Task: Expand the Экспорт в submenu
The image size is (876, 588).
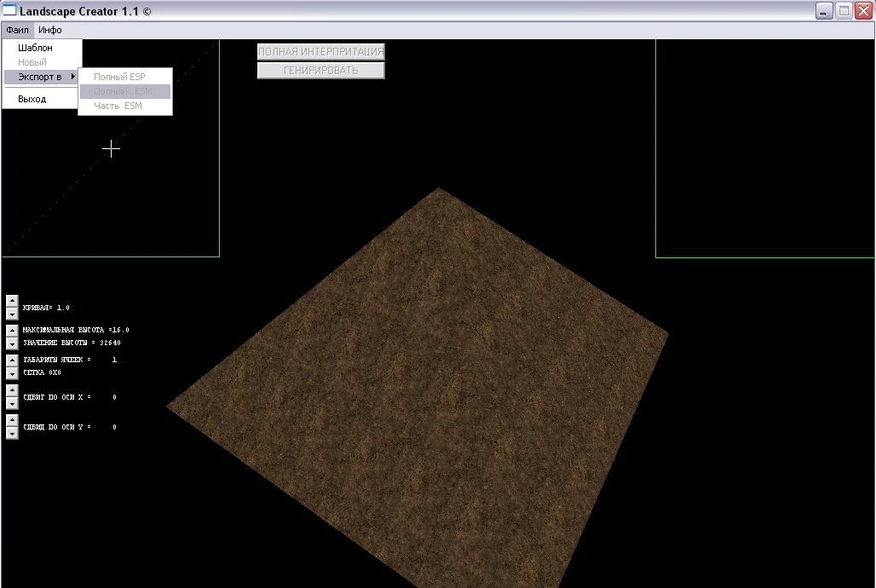Action: click(x=38, y=75)
